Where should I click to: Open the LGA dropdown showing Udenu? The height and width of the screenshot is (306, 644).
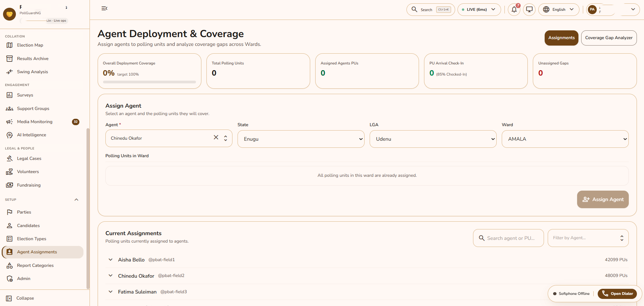(x=433, y=139)
